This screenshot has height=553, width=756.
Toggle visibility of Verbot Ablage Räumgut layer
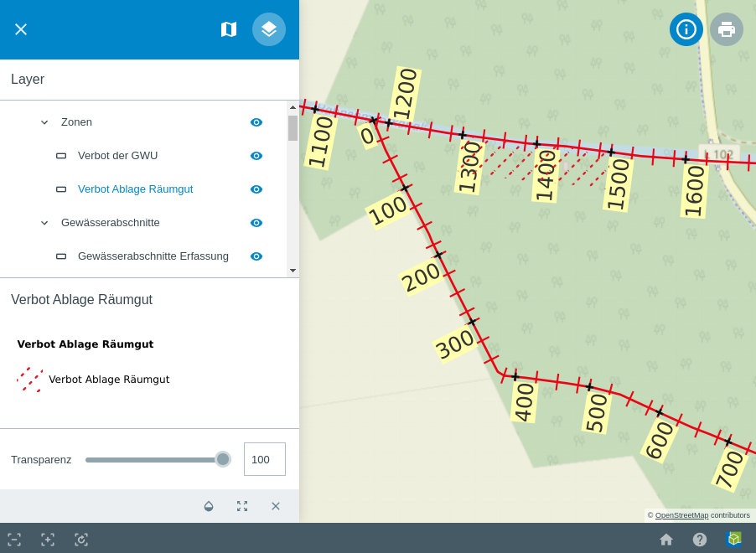coord(256,189)
